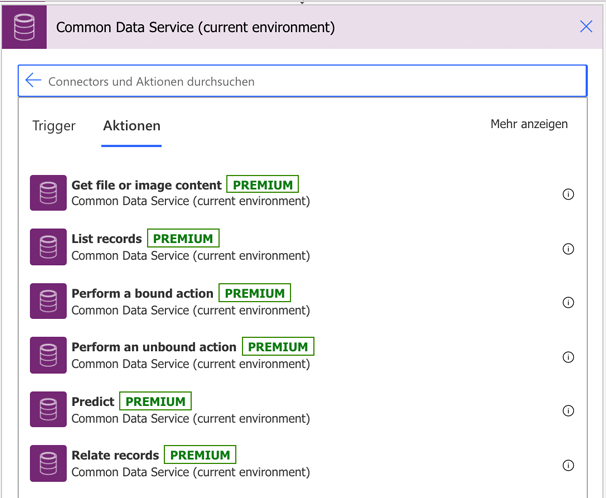Click the Perform an unbound action icon
606x498 pixels.
pyautogui.click(x=48, y=355)
